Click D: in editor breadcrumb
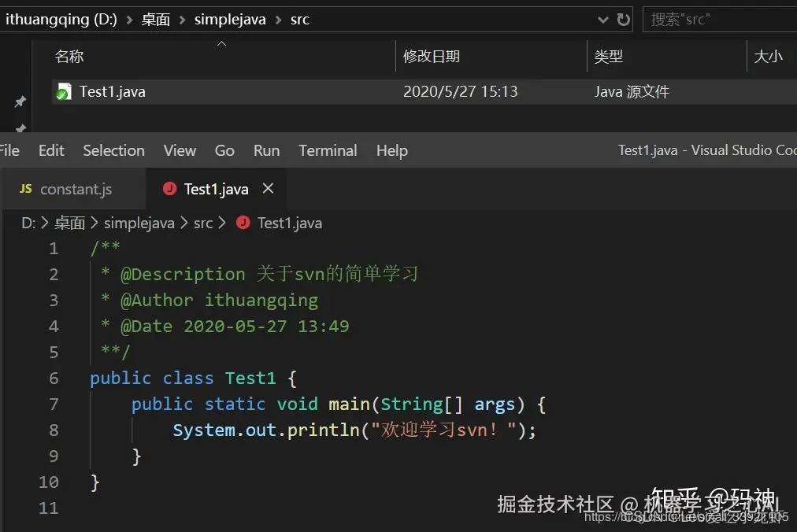 pyautogui.click(x=28, y=223)
